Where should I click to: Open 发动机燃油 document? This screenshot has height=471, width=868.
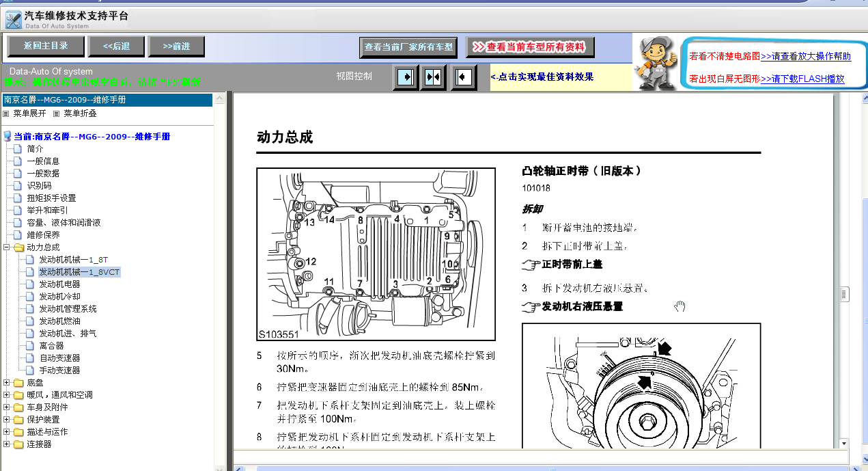(x=59, y=321)
